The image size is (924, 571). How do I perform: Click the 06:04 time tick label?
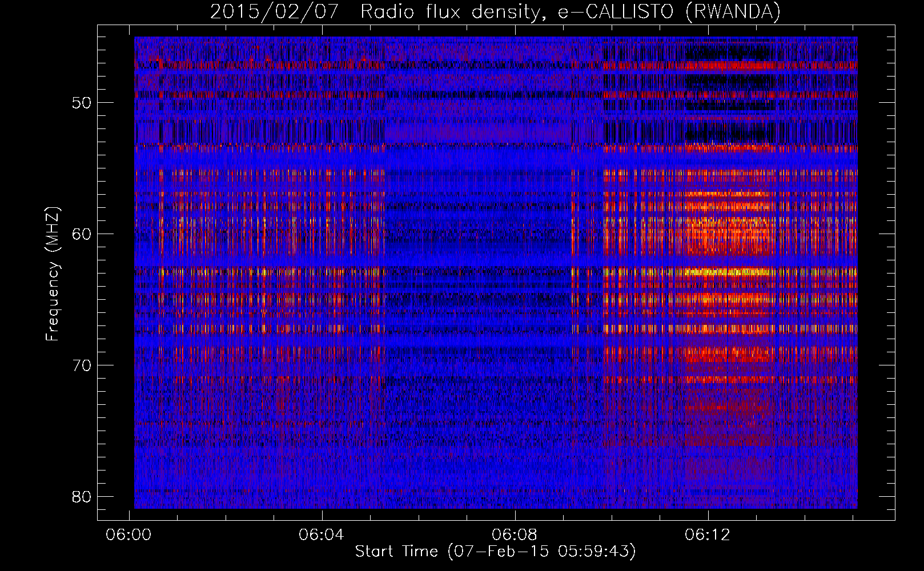[322, 534]
